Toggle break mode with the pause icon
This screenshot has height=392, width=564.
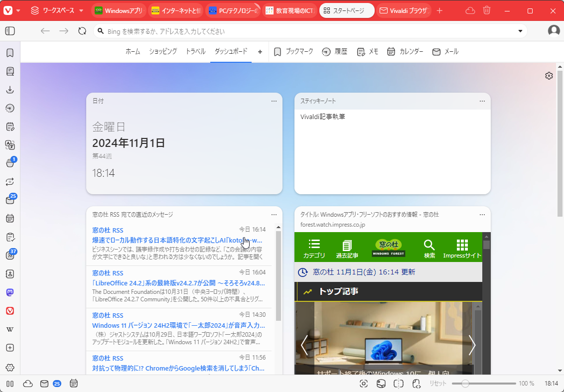click(9, 384)
